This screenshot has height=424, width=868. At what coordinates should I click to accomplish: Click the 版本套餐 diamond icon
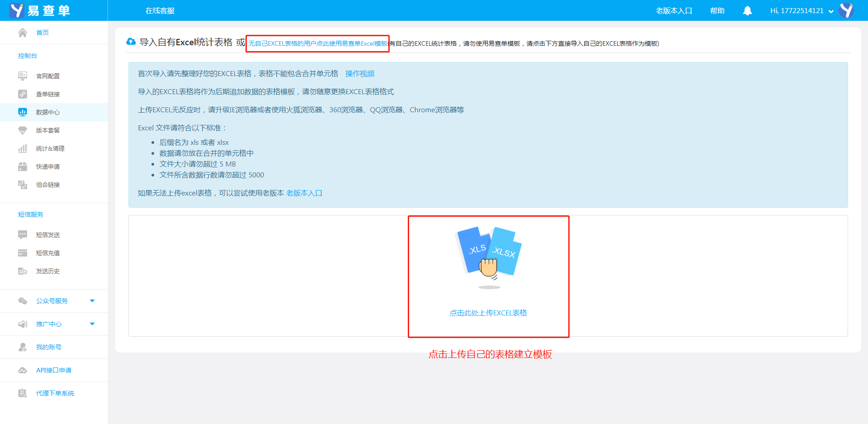coord(23,130)
